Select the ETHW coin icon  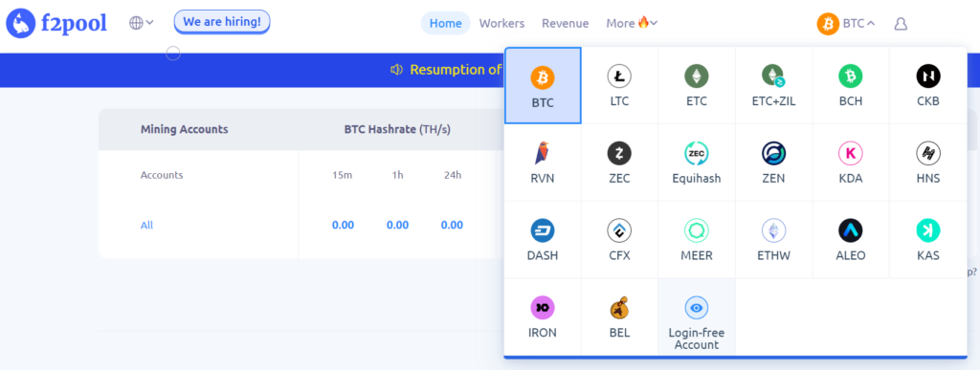pyautogui.click(x=773, y=230)
